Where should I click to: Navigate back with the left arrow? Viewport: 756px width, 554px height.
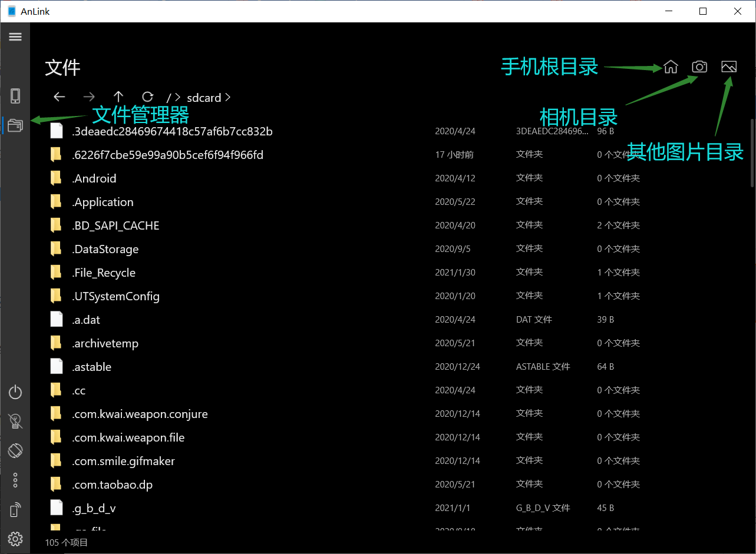[60, 97]
